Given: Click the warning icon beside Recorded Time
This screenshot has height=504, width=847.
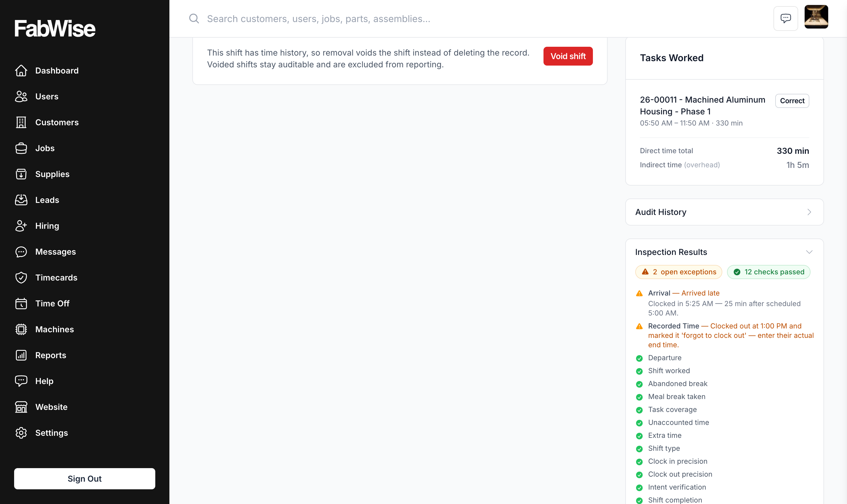Looking at the screenshot, I should pos(639,326).
